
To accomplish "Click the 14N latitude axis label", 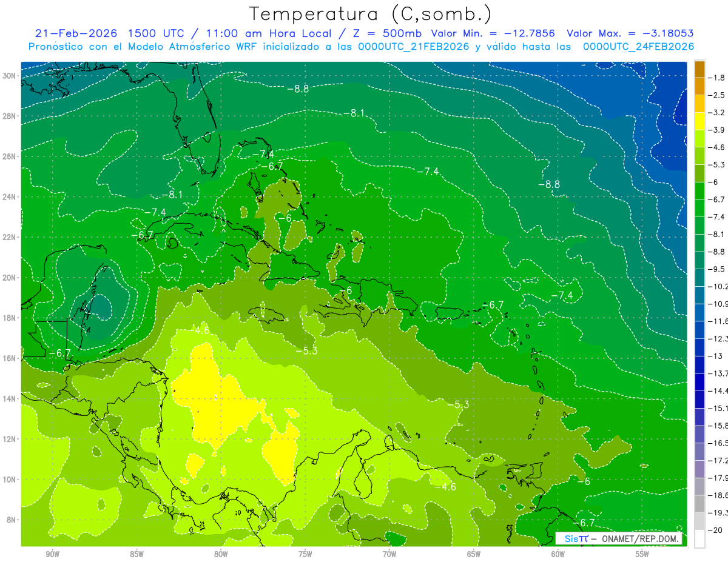I will (10, 398).
